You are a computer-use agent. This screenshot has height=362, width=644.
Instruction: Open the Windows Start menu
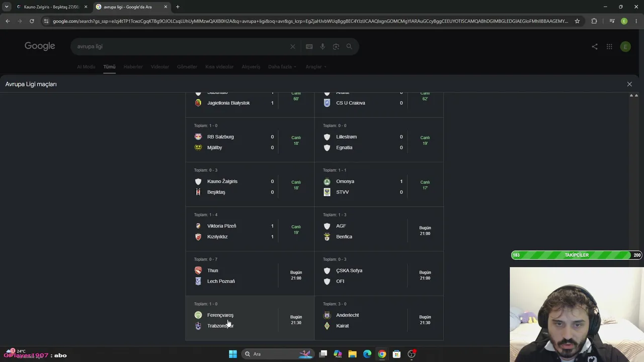pos(233,354)
